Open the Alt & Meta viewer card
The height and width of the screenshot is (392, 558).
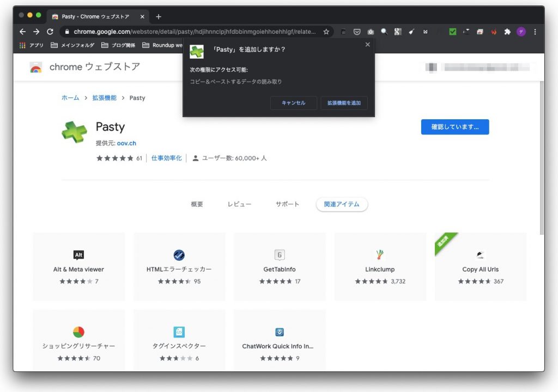78,267
